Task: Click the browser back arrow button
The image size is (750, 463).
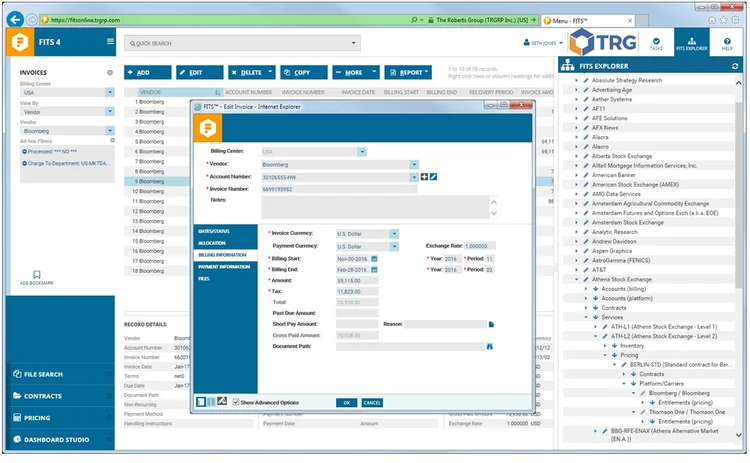Action: coord(15,20)
